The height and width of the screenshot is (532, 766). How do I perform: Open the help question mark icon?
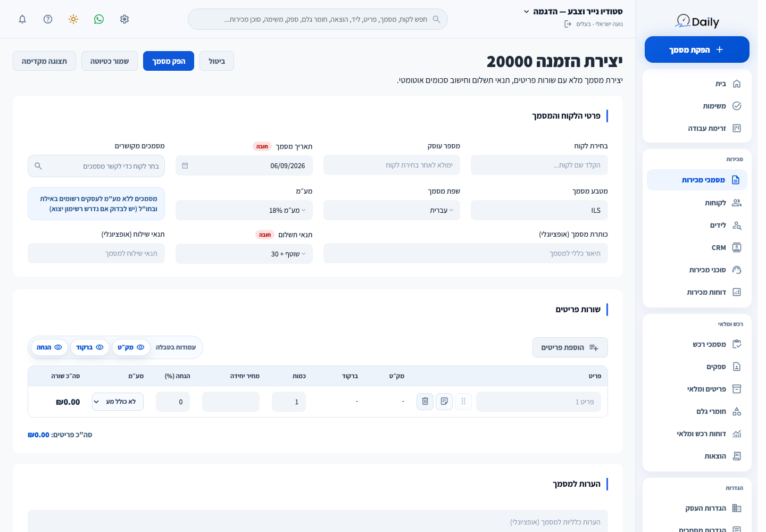coord(48,19)
